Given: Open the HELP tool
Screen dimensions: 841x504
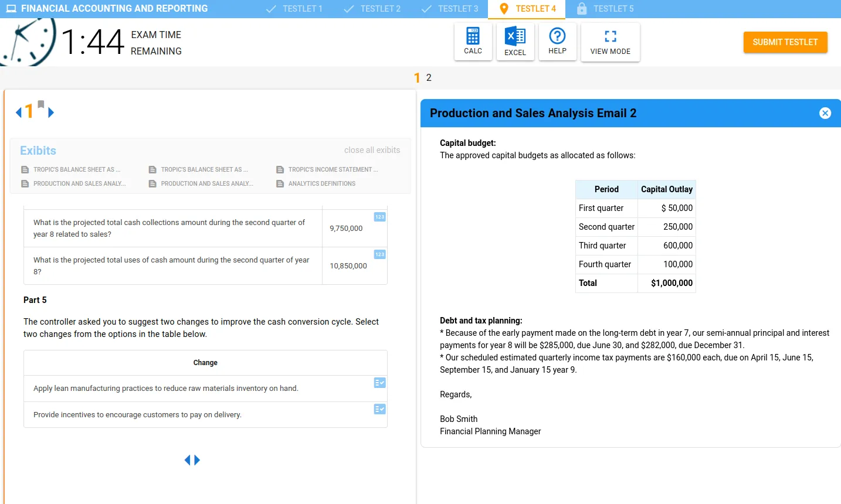Looking at the screenshot, I should (x=557, y=42).
